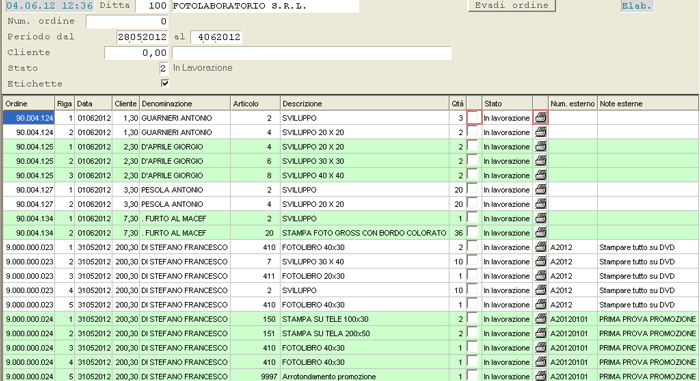The image size is (700, 381).
Task: Click the Articolo column header
Action: (x=255, y=103)
